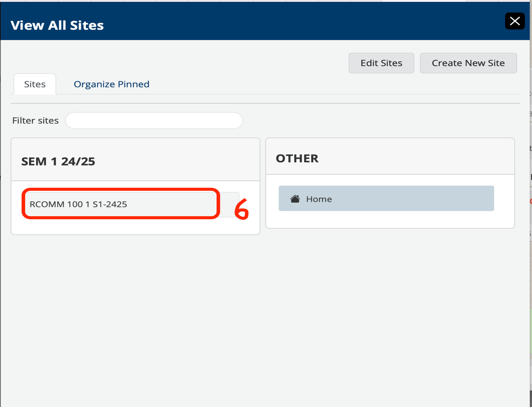This screenshot has height=407, width=532.
Task: Click the house icon beside Home
Action: 295,199
